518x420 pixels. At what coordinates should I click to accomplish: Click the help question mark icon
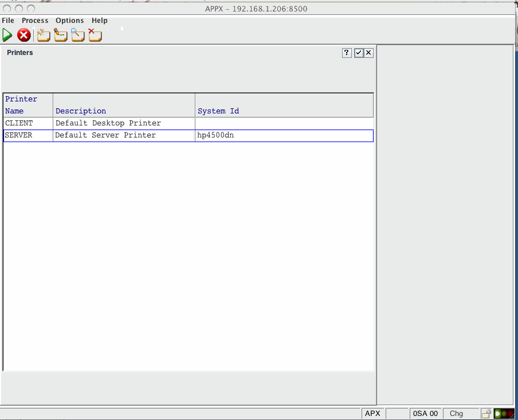(x=346, y=52)
